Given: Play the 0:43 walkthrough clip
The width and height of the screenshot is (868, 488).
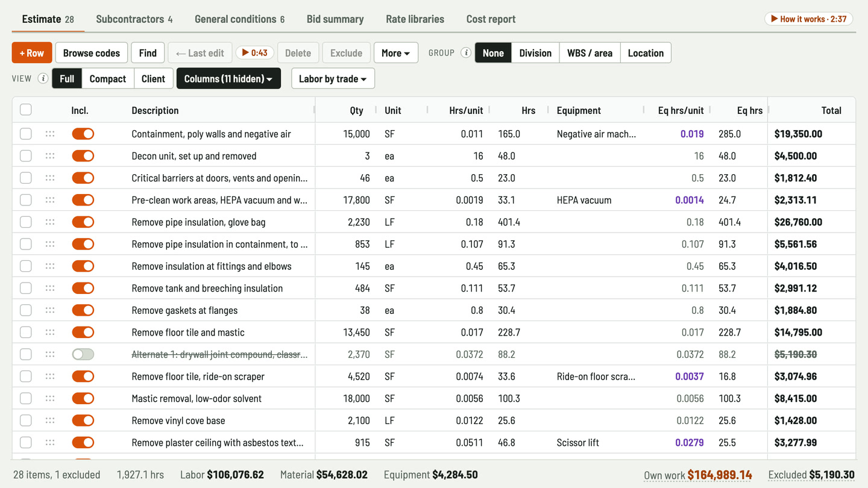Looking at the screenshot, I should click(x=255, y=52).
